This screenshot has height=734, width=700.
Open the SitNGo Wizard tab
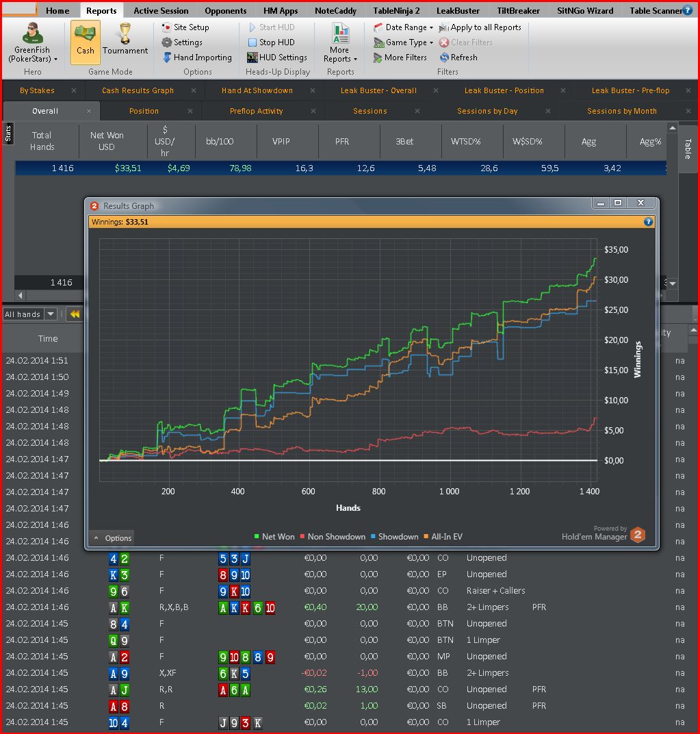pos(585,10)
